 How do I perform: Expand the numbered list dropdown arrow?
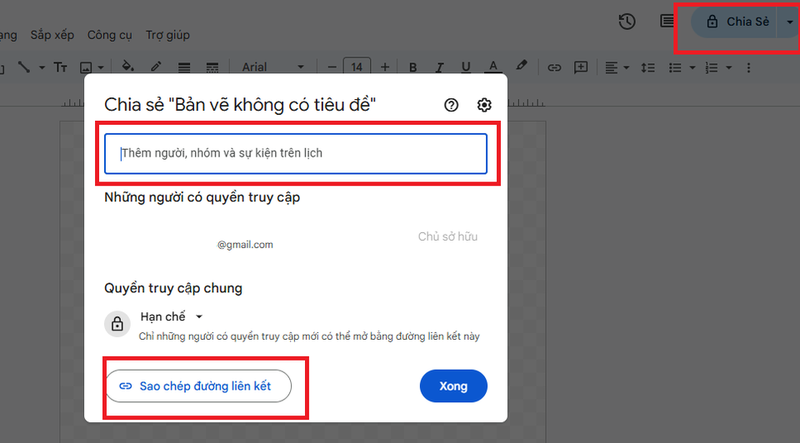point(729,67)
